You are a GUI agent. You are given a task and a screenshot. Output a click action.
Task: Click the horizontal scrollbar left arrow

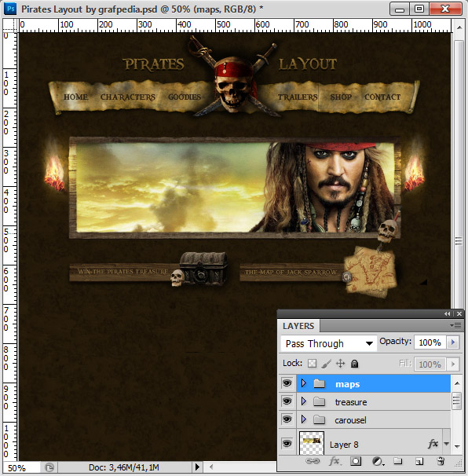tap(211, 467)
